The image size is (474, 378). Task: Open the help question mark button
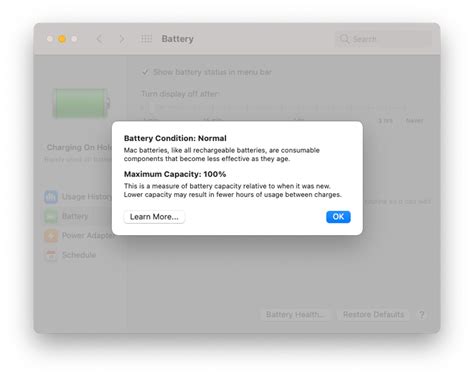tap(422, 315)
